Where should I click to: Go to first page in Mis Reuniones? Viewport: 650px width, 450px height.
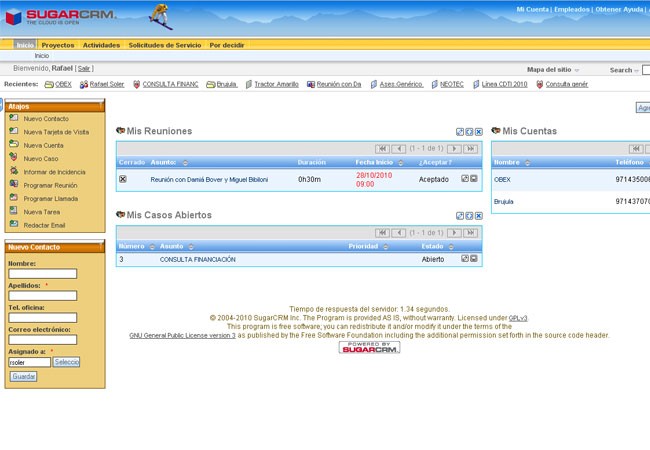(382, 149)
